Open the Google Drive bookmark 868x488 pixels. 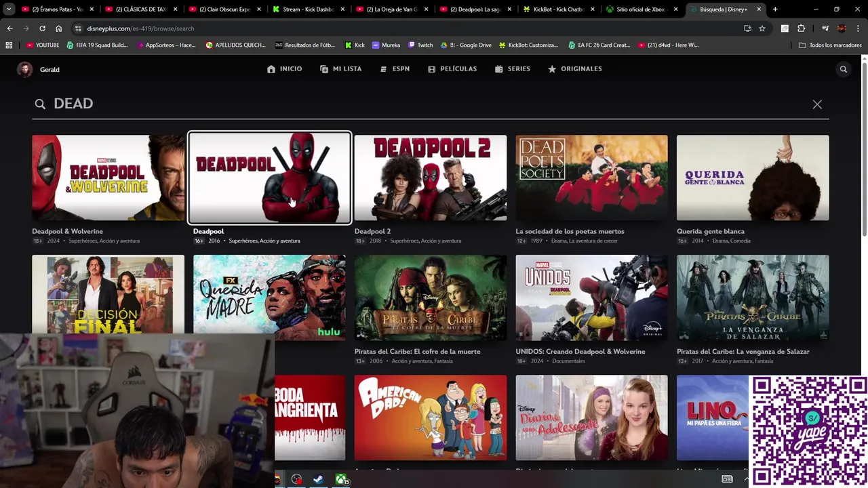tap(466, 45)
